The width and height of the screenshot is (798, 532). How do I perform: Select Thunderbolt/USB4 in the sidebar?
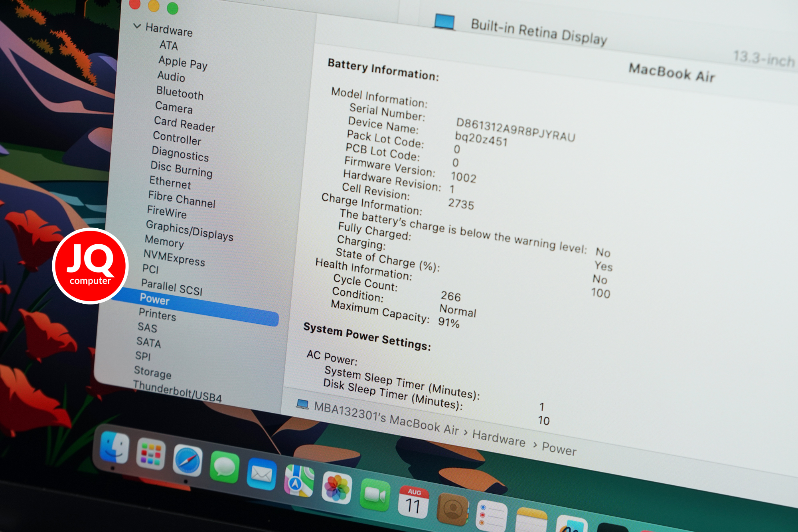178,392
